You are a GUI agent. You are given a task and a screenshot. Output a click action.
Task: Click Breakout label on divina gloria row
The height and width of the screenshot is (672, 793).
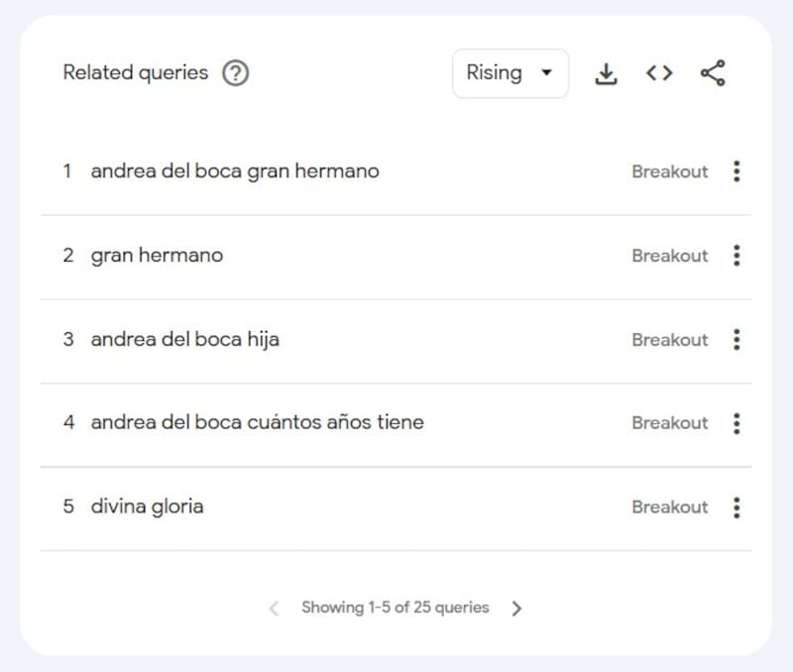(x=670, y=507)
